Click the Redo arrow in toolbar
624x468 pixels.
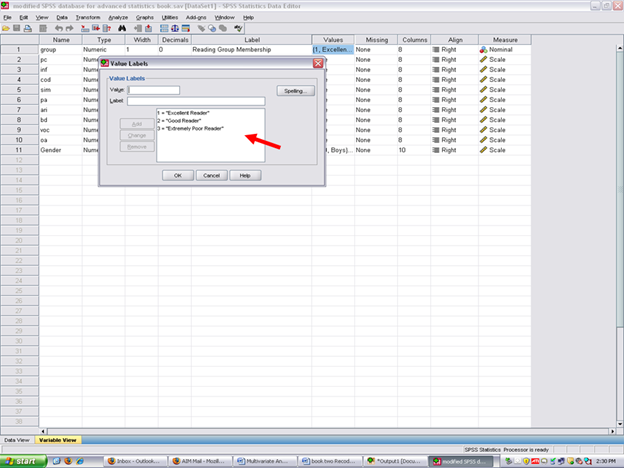click(71, 28)
